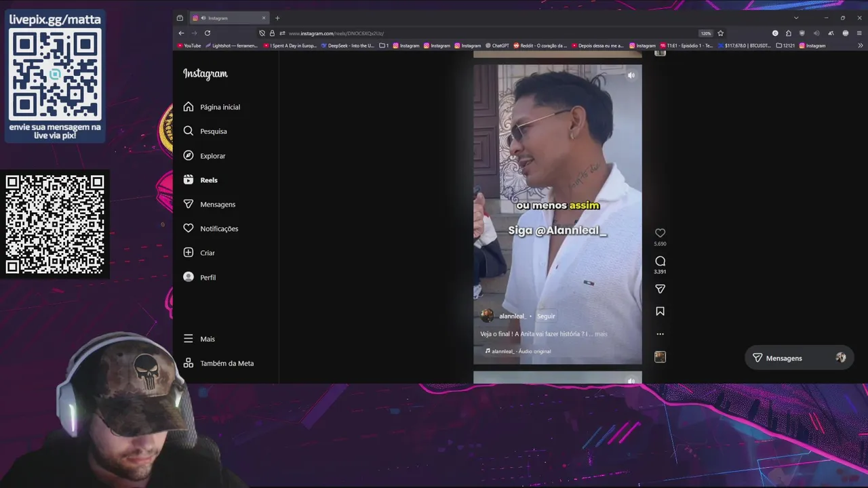Image resolution: width=868 pixels, height=488 pixels.
Task: Click profile thumbnail above the reel actions
Action: coord(660,52)
